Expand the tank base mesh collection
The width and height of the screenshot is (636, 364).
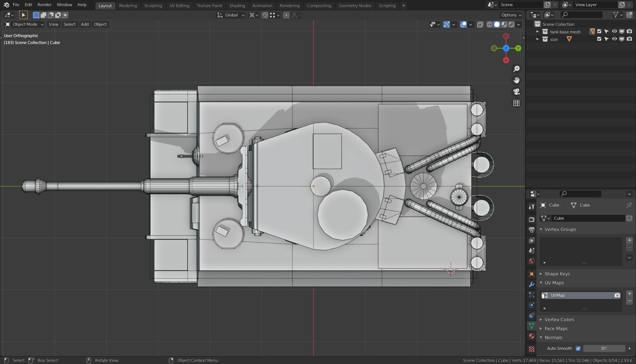coord(537,31)
